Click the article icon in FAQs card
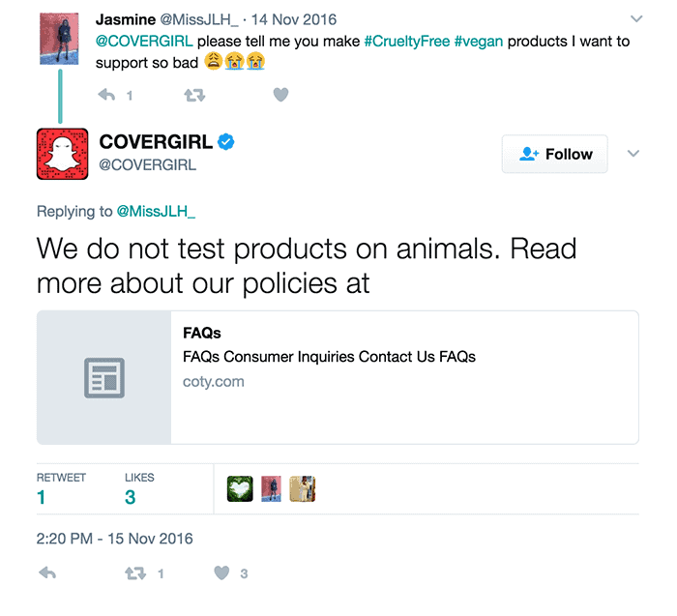This screenshot has width=677, height=616. pyautogui.click(x=104, y=377)
